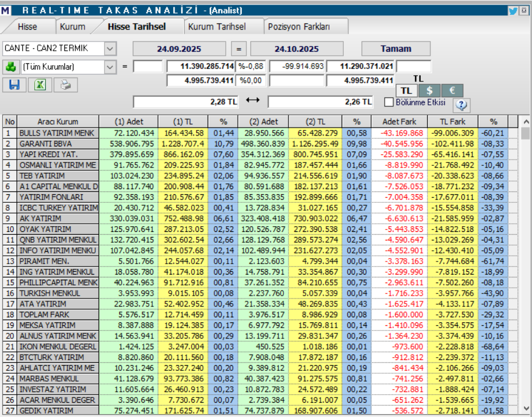Sort by (2) Adet column header
This screenshot has width=532, height=417.
click(x=263, y=121)
